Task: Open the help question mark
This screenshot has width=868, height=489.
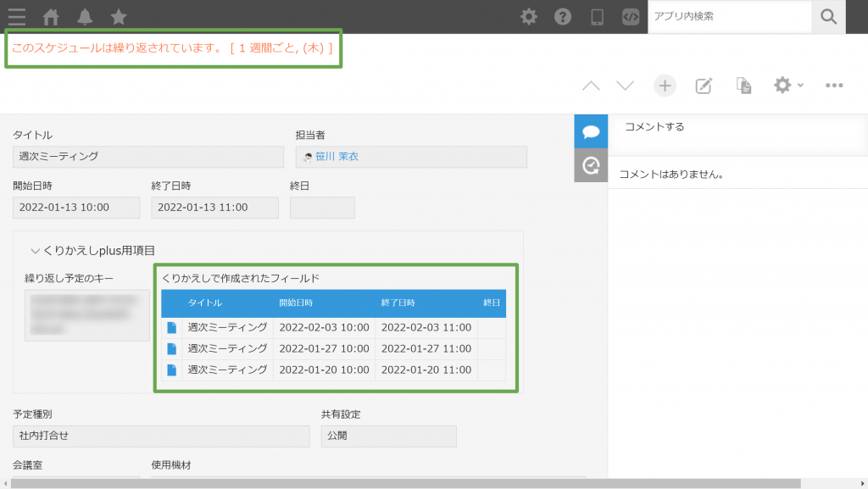Action: click(x=563, y=17)
